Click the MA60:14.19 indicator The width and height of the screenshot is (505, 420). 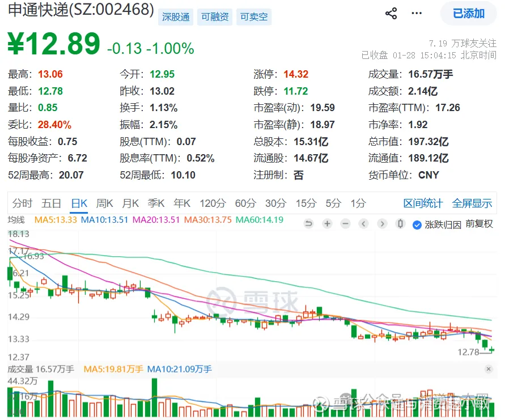point(260,220)
